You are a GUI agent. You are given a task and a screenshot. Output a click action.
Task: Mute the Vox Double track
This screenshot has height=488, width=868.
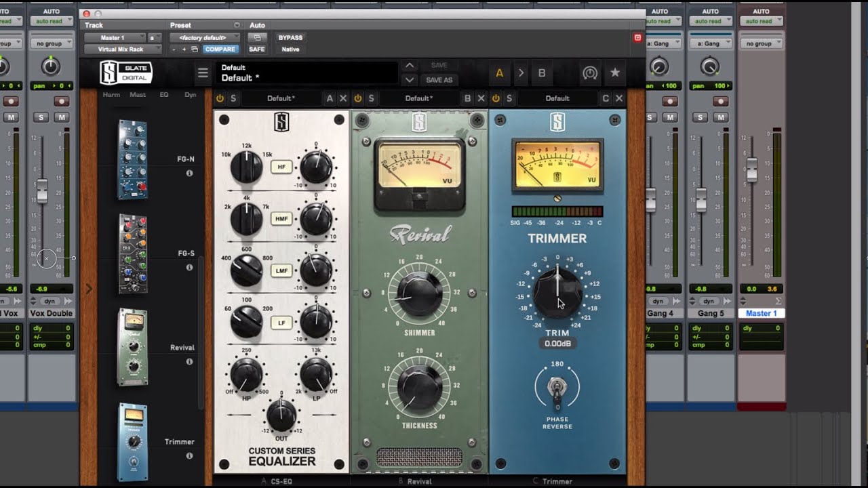tap(62, 117)
